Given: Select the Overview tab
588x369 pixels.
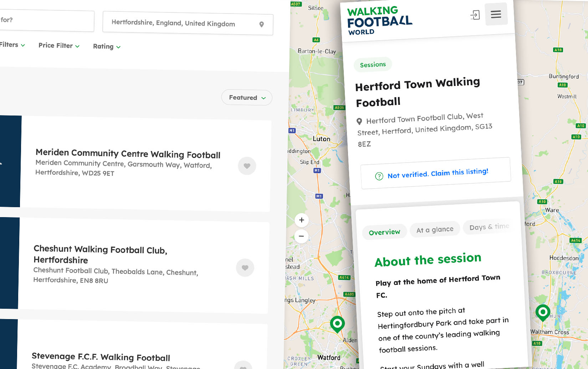Looking at the screenshot, I should pyautogui.click(x=384, y=232).
